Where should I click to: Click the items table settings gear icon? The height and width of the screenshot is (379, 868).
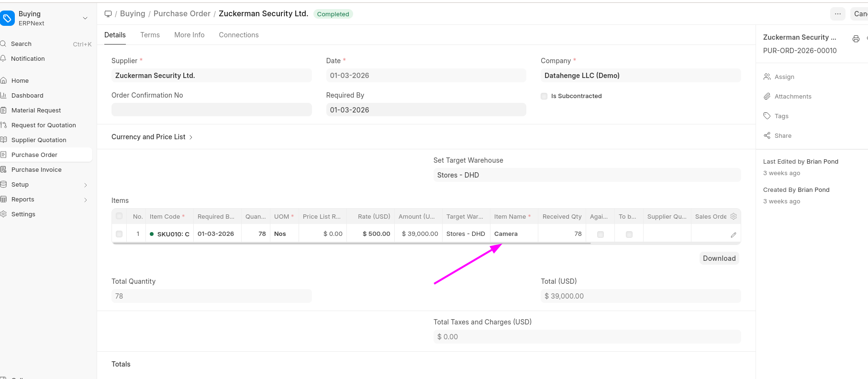[x=734, y=216]
